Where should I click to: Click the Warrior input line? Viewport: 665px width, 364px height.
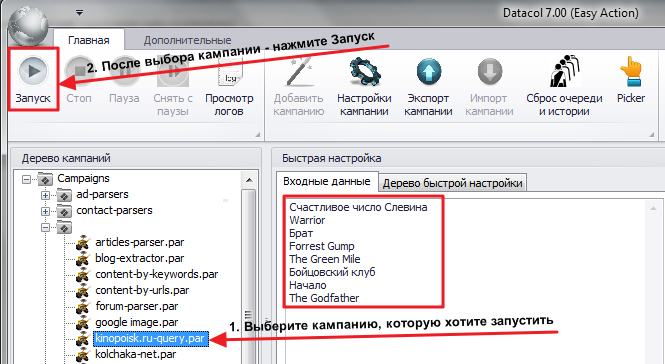307,221
